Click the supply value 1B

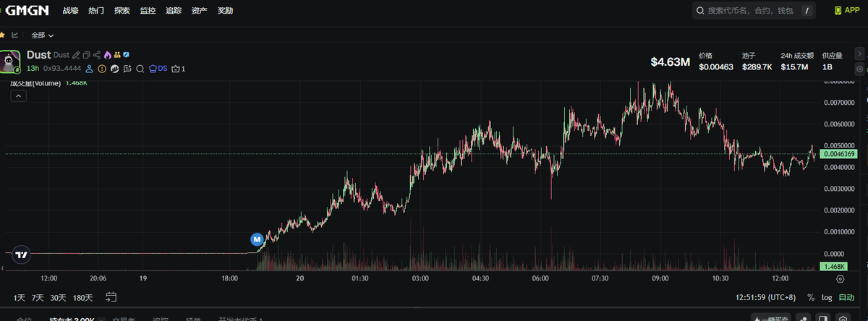coord(827,67)
